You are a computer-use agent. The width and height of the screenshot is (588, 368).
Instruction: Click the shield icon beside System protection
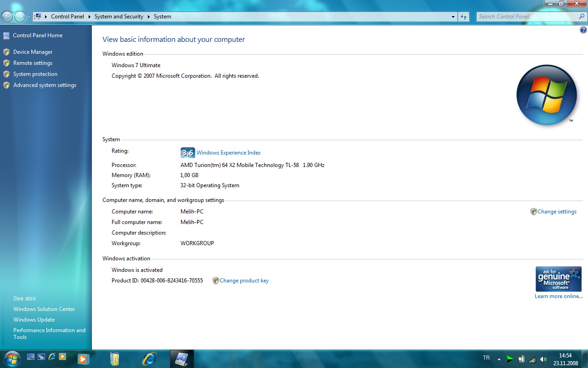pyautogui.click(x=6, y=74)
